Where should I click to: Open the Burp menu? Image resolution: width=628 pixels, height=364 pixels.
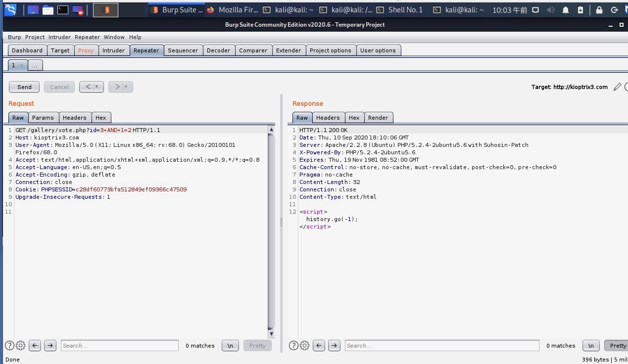(14, 37)
